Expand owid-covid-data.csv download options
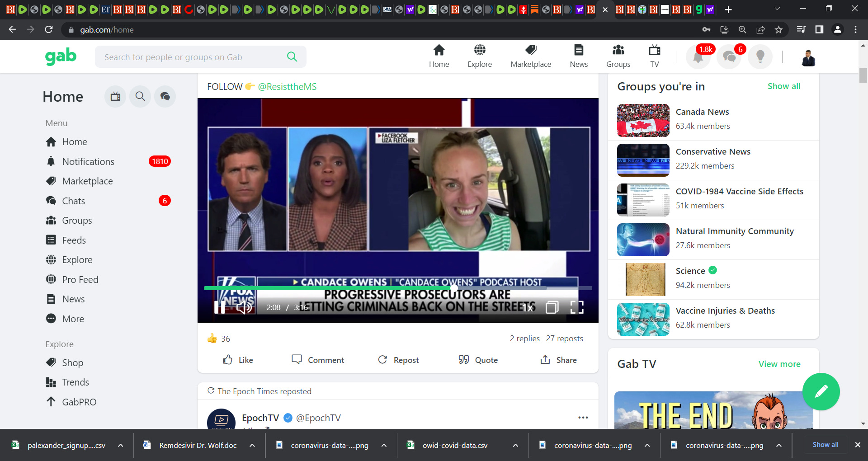This screenshot has height=461, width=868. click(515, 445)
